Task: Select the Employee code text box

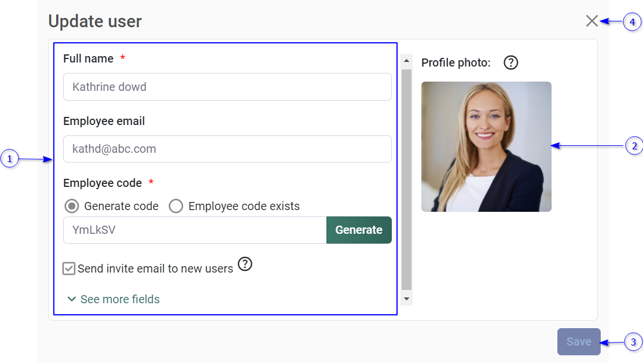Action: (x=194, y=230)
